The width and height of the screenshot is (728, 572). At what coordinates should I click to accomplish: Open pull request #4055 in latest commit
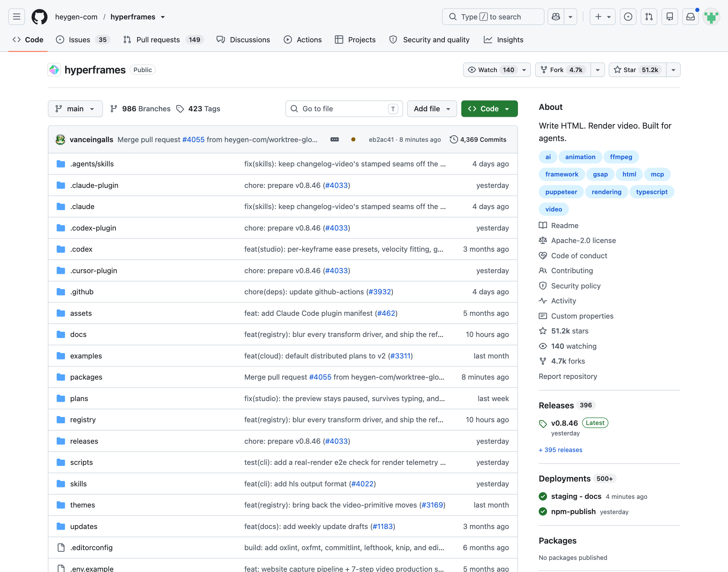193,140
